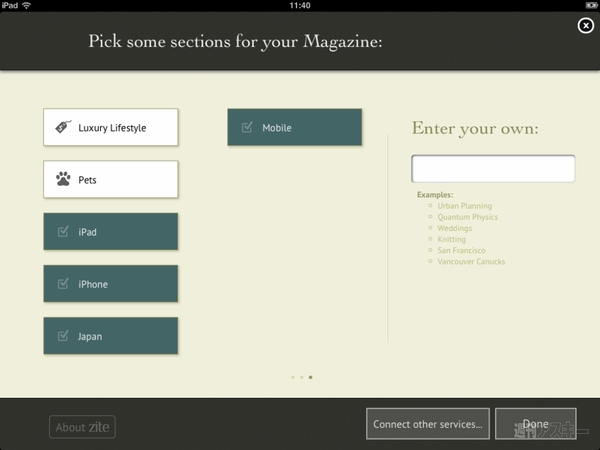Screen dimensions: 600x450
Task: Tap the 11:40 clock in status bar
Action: point(300,5)
